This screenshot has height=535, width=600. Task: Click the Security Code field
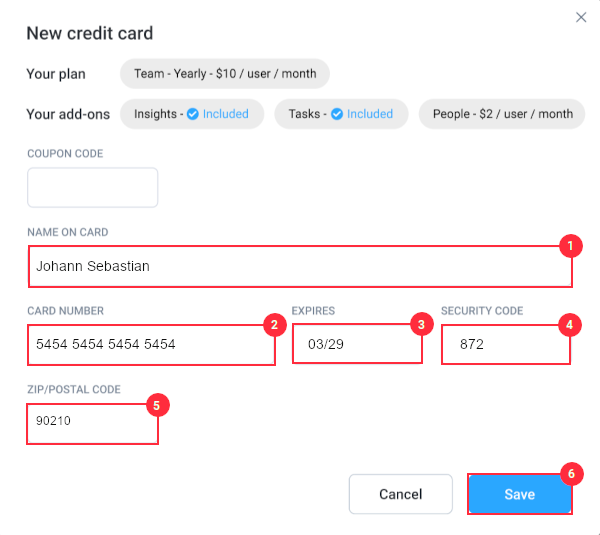pos(506,344)
